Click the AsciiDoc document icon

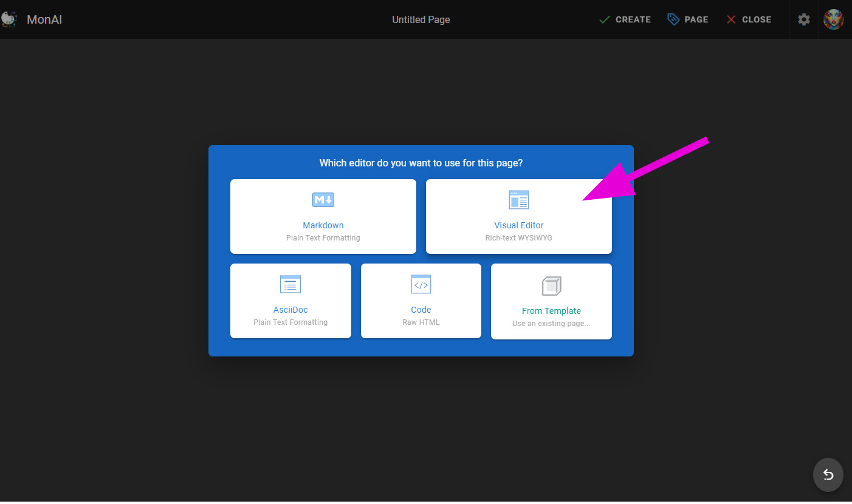coord(290,284)
